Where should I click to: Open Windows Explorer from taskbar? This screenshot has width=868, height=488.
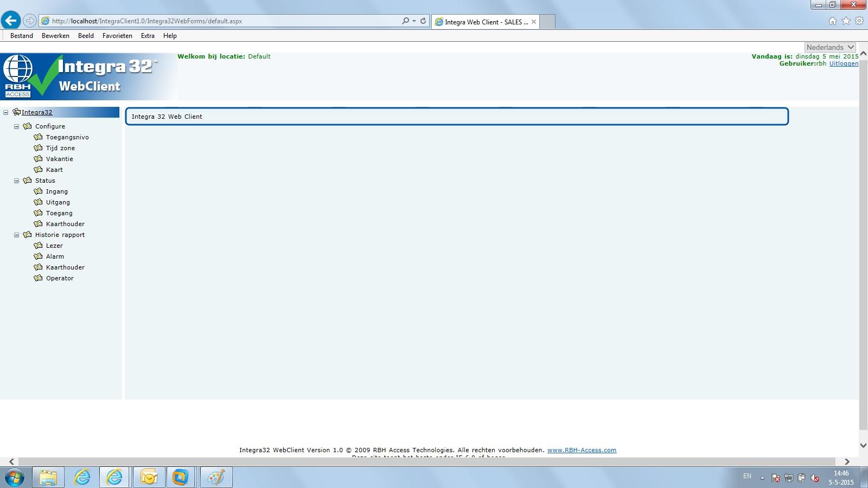click(x=48, y=478)
